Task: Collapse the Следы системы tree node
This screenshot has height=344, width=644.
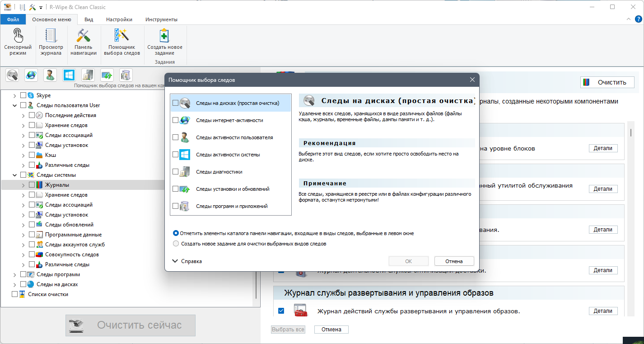Action: tap(15, 175)
